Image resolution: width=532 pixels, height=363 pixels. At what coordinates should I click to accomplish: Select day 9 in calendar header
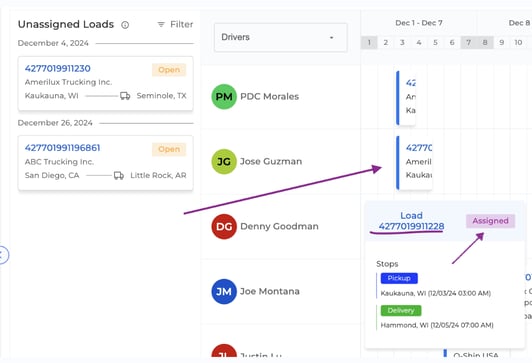pyautogui.click(x=501, y=43)
